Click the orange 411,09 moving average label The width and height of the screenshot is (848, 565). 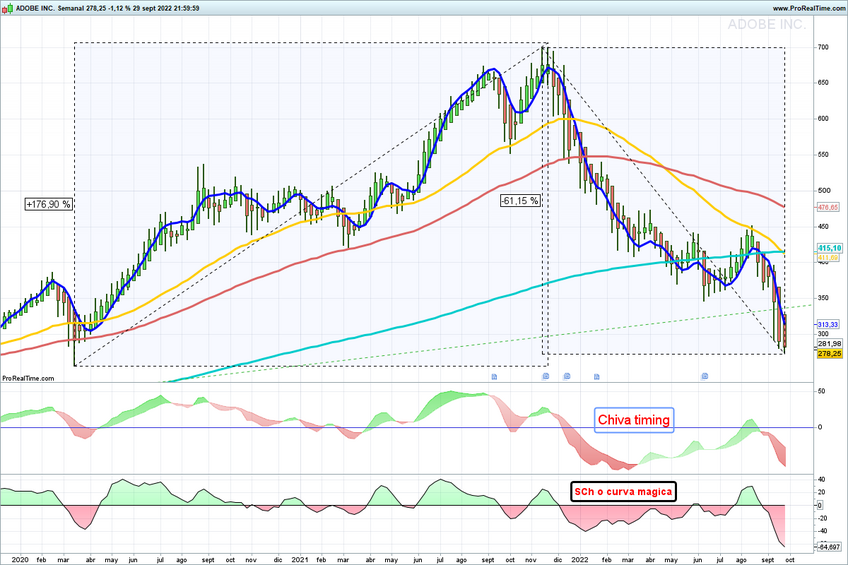[828, 258]
